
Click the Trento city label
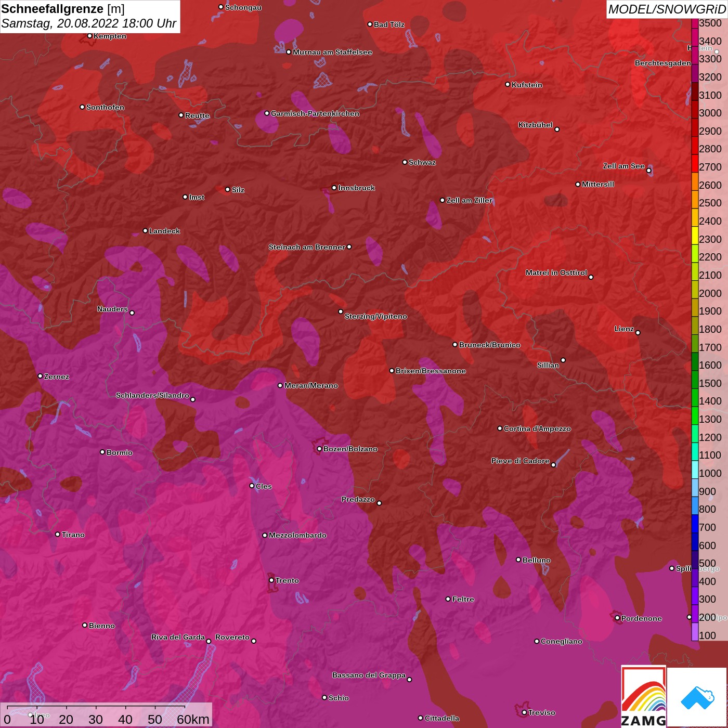[x=287, y=580]
